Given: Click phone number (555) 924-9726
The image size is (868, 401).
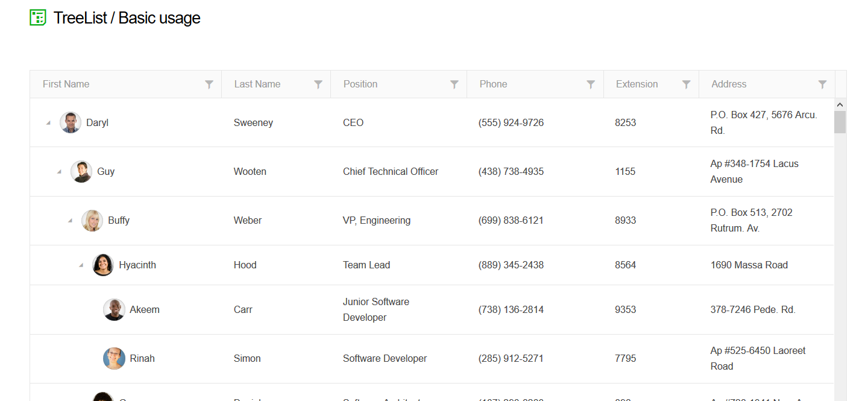Looking at the screenshot, I should tap(511, 122).
